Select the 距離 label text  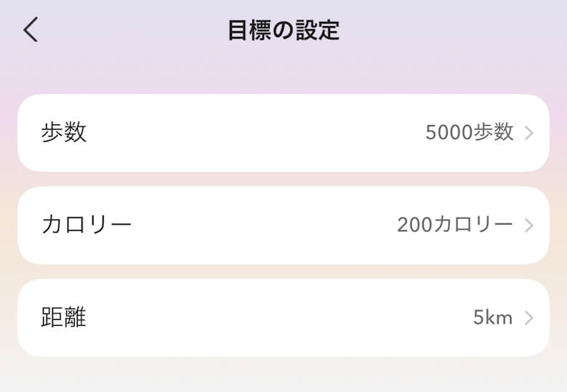click(64, 318)
